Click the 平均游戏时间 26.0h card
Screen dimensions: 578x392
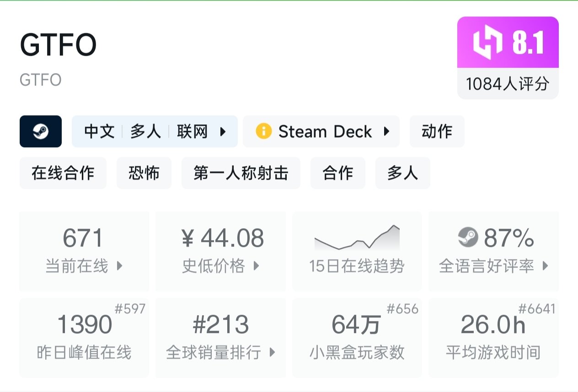pyautogui.click(x=493, y=338)
